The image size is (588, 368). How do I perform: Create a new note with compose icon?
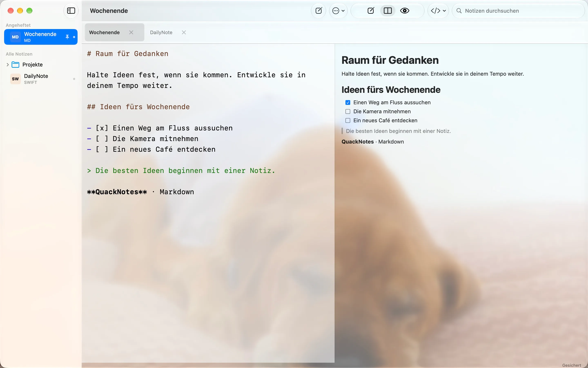[318, 11]
